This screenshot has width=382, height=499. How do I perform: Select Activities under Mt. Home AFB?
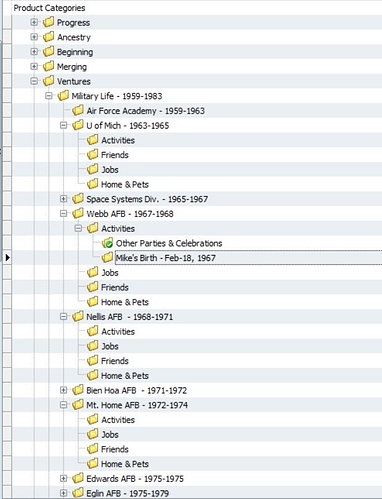coord(118,420)
